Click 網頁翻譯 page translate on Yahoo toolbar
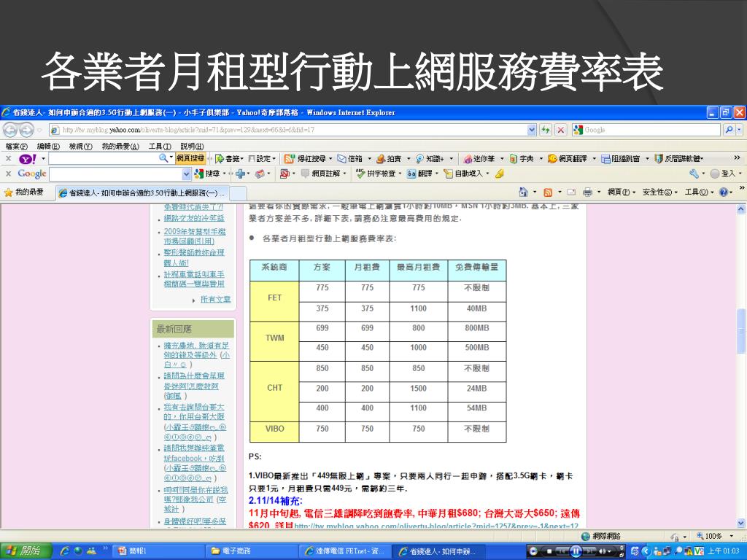 tap(568, 158)
